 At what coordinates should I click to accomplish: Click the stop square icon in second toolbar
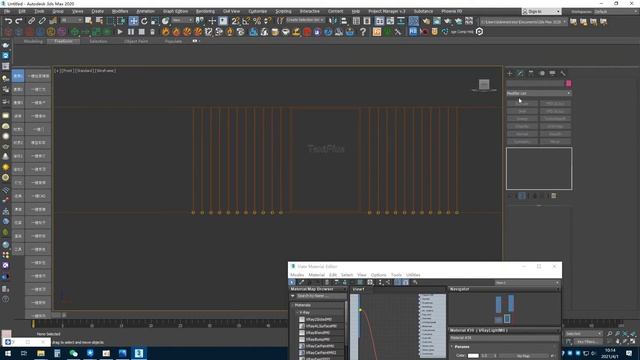tap(141, 31)
